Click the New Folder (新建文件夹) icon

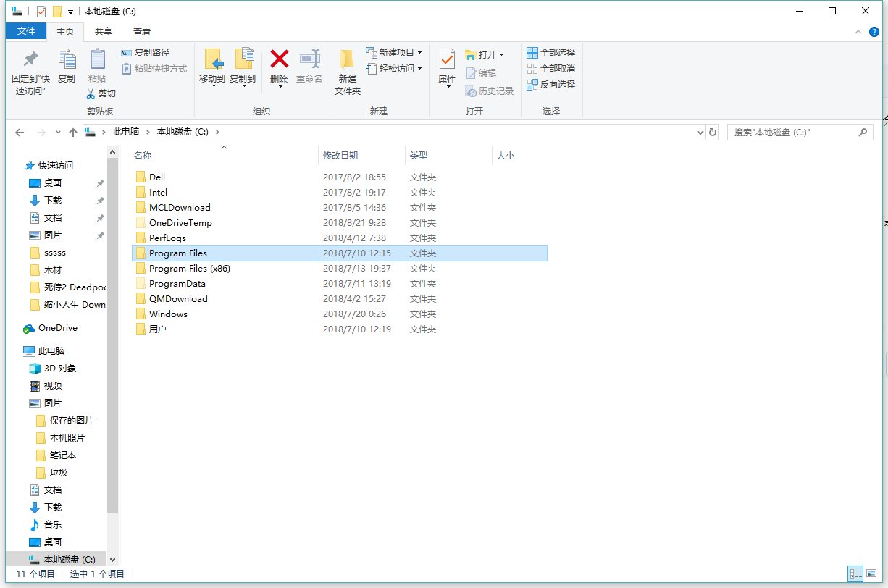(347, 61)
